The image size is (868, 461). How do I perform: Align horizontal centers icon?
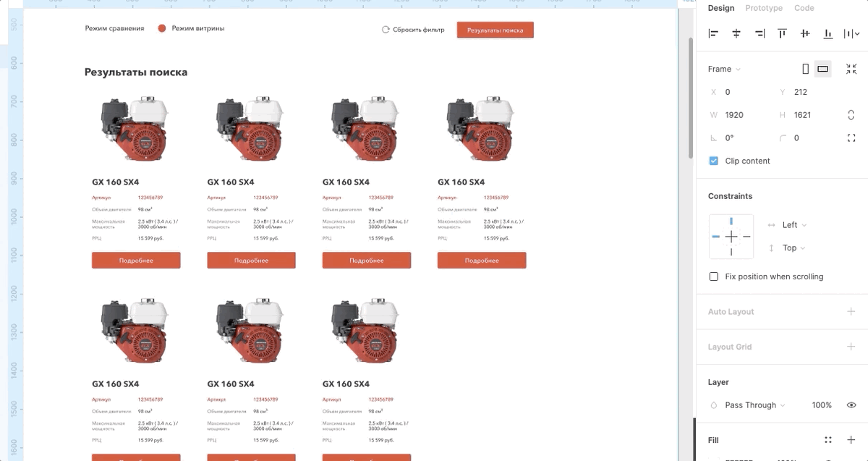736,33
